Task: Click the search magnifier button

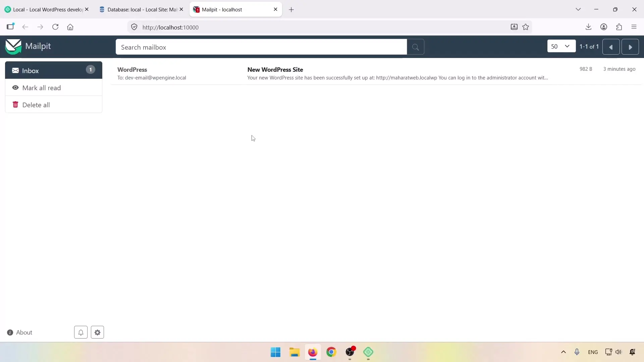Action: 416,47
